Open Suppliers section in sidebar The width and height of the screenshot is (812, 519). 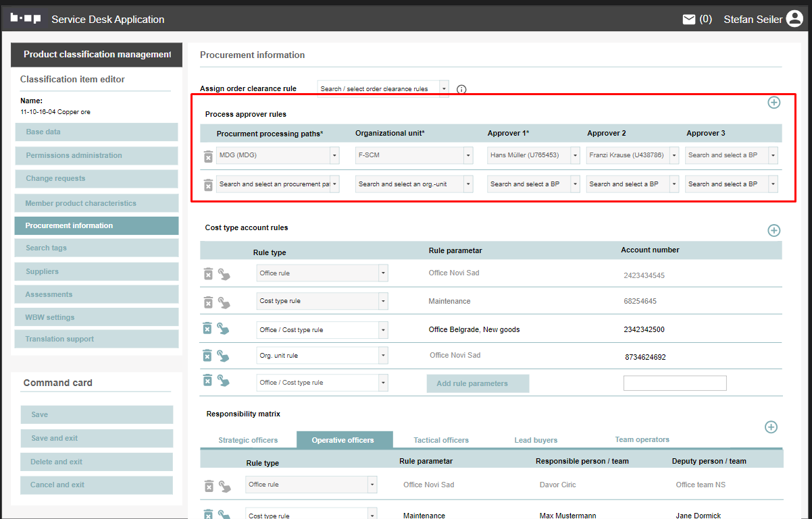[97, 271]
